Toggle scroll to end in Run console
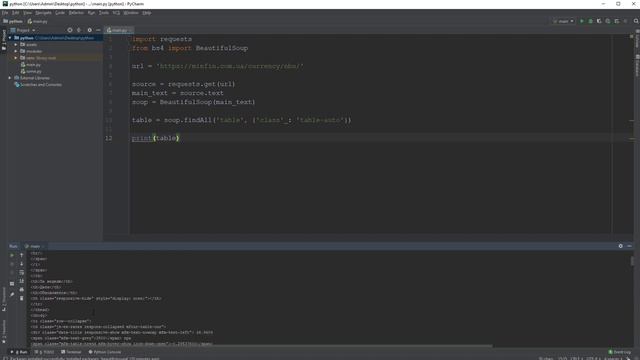 coord(22,281)
